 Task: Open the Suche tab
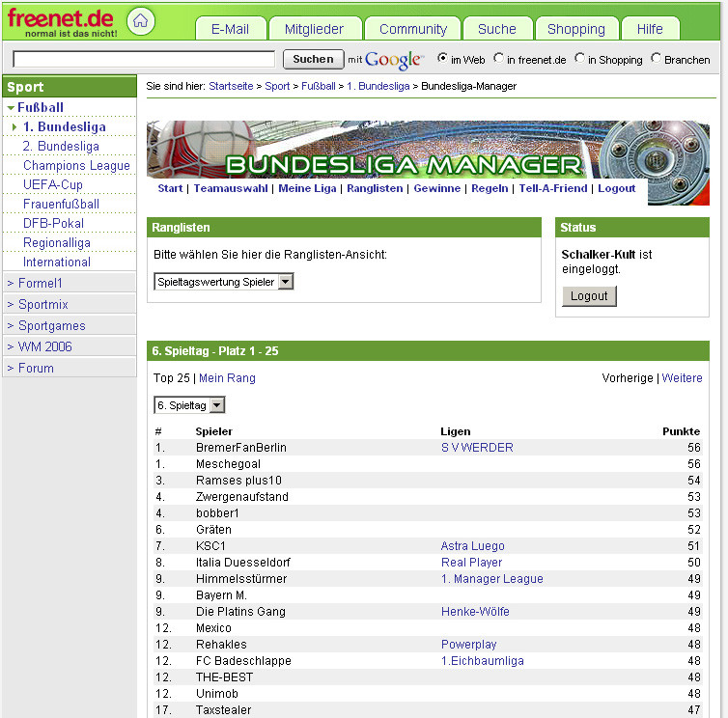[x=497, y=29]
